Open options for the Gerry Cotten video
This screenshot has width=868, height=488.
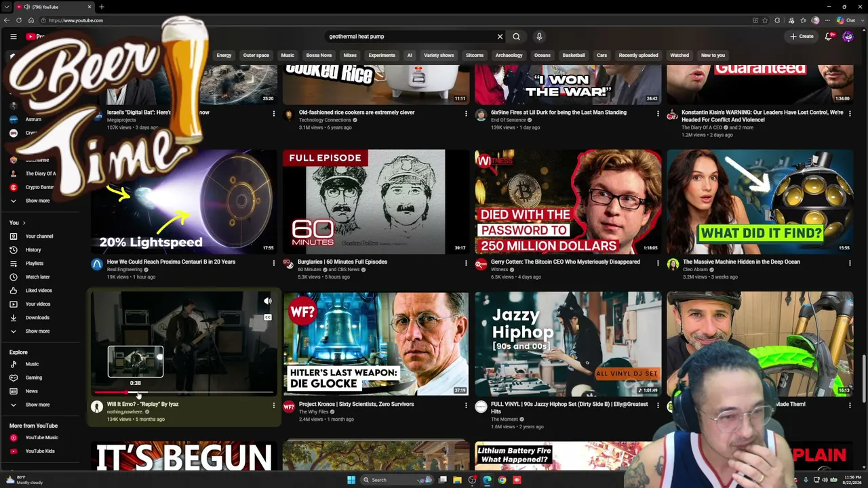point(658,263)
